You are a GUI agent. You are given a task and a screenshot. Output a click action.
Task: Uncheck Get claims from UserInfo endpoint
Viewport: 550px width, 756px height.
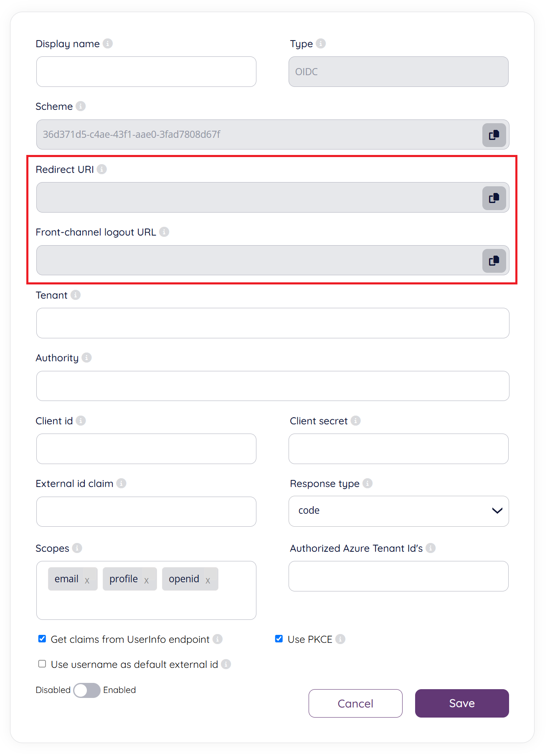(42, 639)
